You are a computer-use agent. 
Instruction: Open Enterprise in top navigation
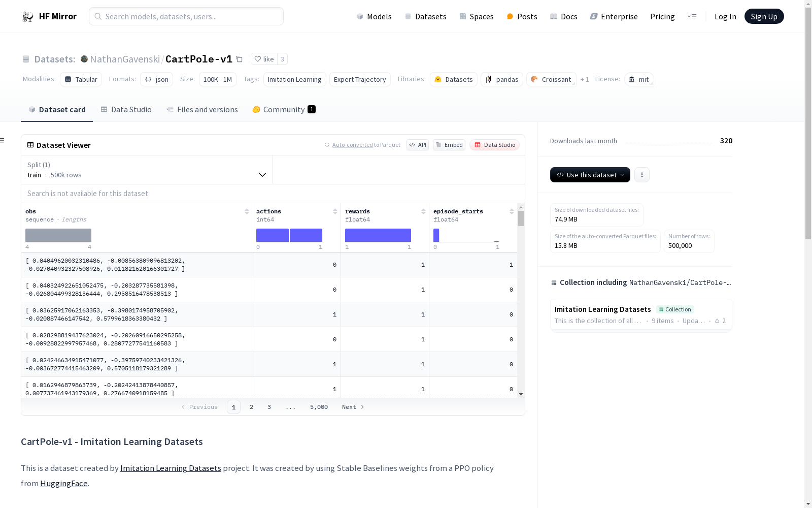coord(614,17)
